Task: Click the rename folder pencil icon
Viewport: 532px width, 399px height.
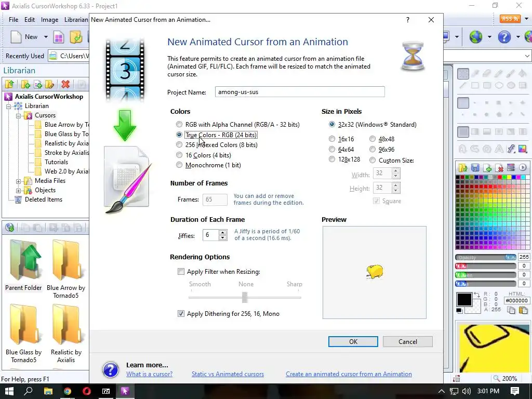Action: (x=49, y=84)
